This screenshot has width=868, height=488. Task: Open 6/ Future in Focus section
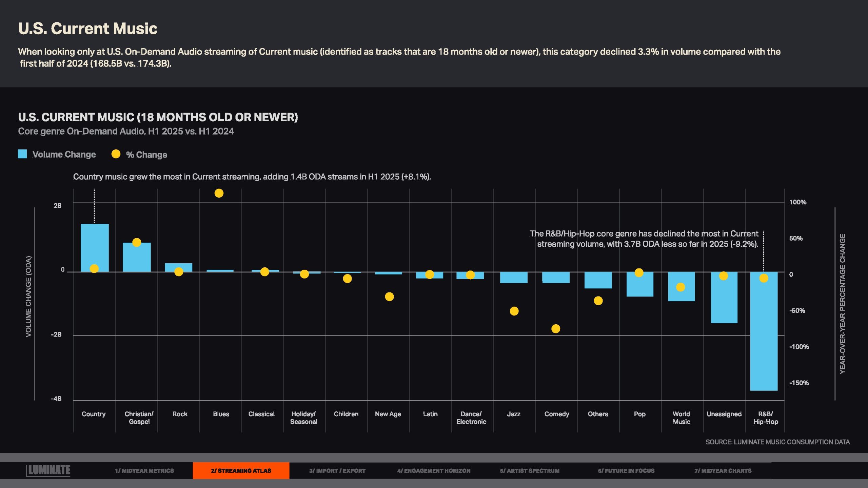click(x=626, y=471)
